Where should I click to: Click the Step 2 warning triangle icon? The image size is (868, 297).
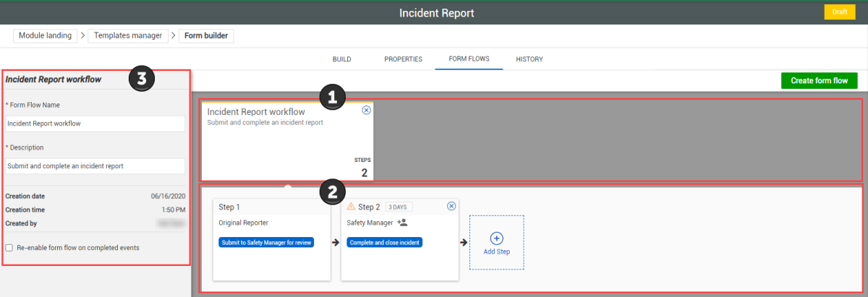coord(351,207)
